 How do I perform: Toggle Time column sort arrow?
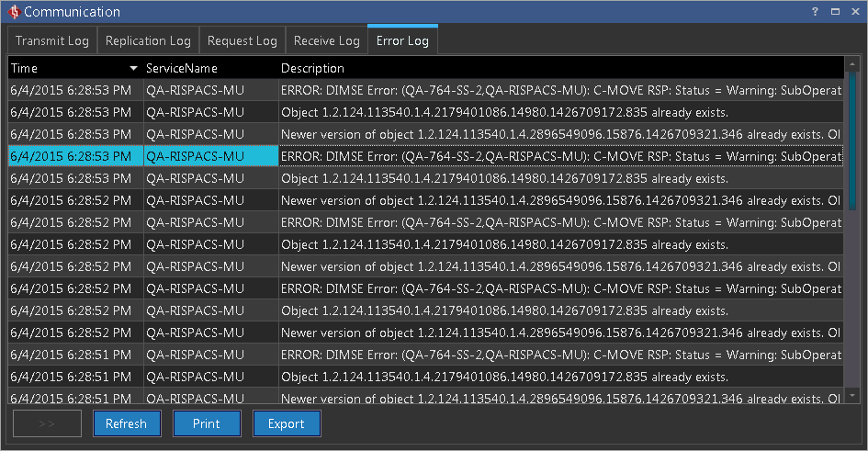[134, 69]
